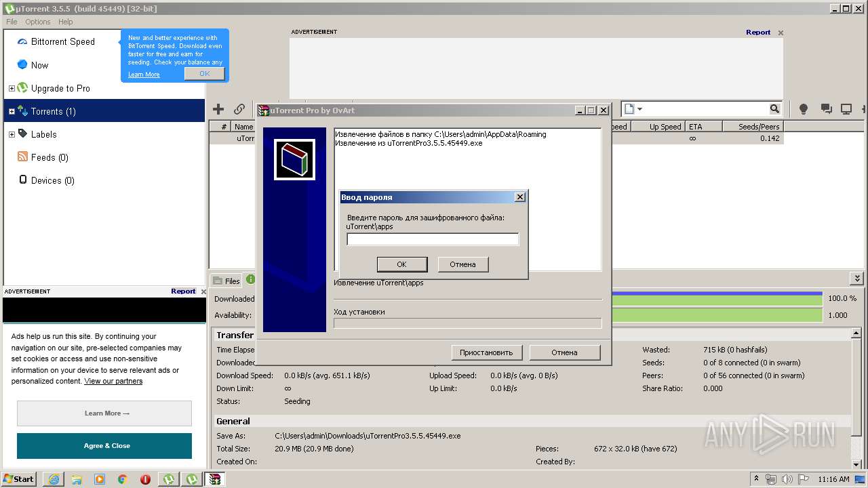Open the Windows Start button

tap(19, 479)
